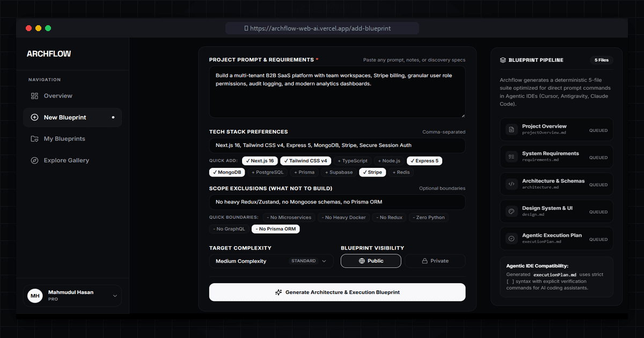Enable the No GraphQL boundary chip
Image resolution: width=644 pixels, height=338 pixels.
[229, 229]
